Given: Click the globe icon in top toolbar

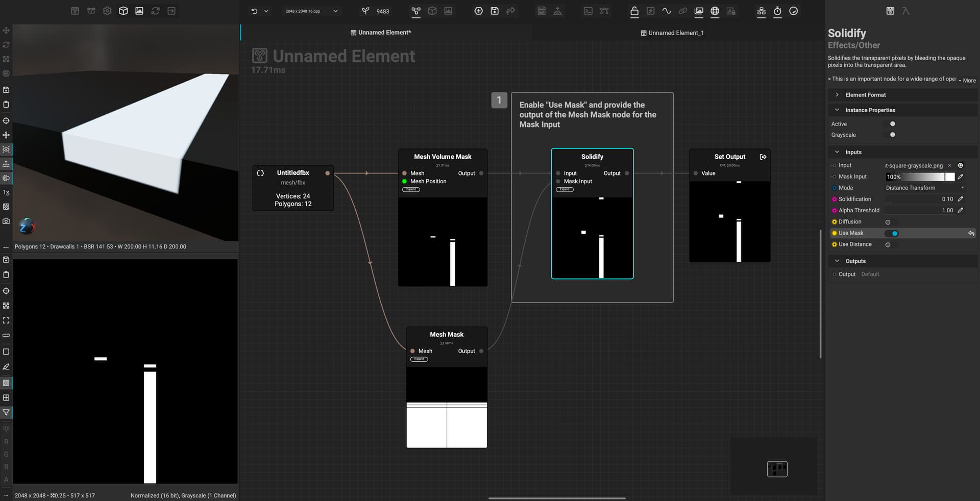Looking at the screenshot, I should coord(715,11).
